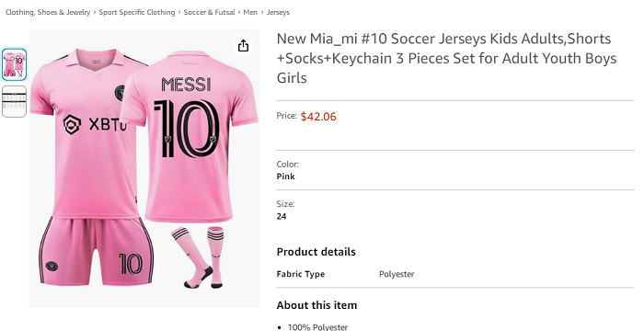The image size is (644, 331).
Task: Click the 100% Polyester bullet point
Action: click(317, 327)
